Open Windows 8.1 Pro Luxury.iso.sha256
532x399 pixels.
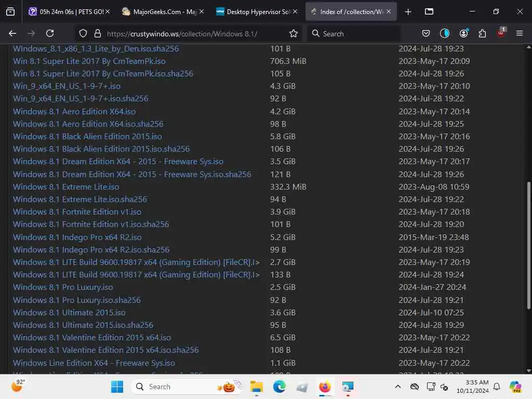pyautogui.click(x=77, y=300)
